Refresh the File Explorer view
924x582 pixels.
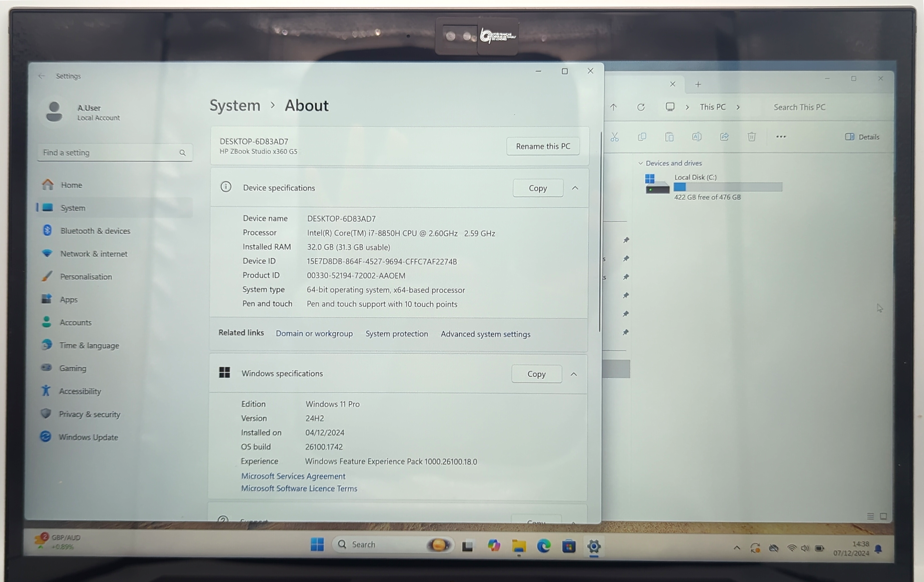point(641,107)
